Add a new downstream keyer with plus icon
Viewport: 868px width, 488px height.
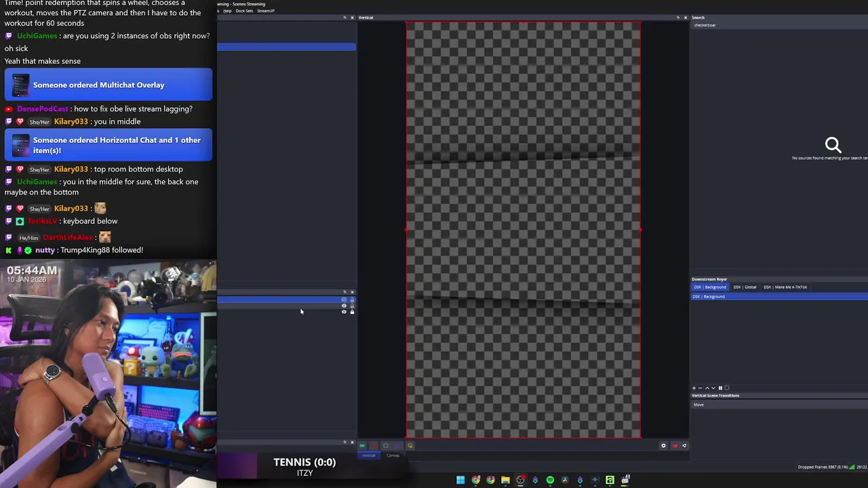[x=694, y=388]
